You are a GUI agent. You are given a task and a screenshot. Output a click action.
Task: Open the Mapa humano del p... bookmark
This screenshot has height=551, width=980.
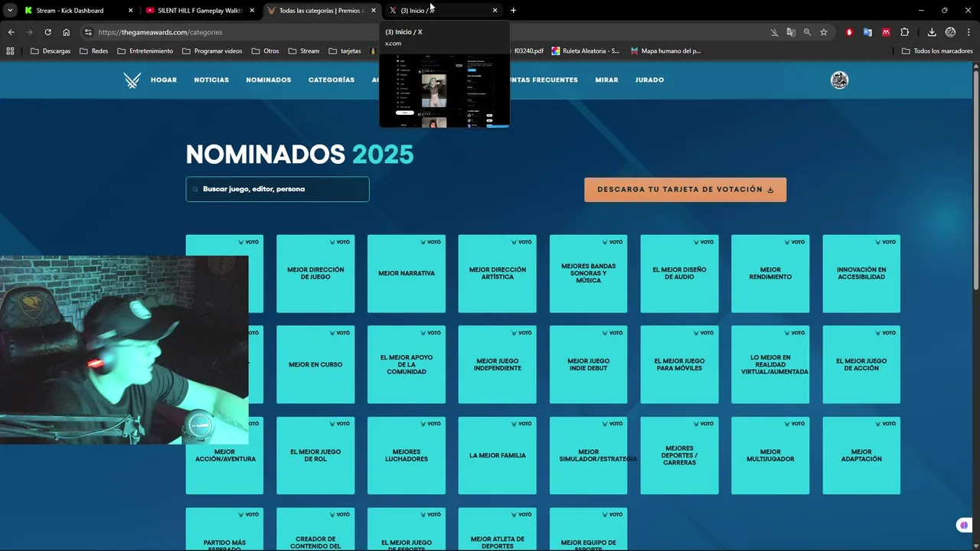(x=665, y=51)
